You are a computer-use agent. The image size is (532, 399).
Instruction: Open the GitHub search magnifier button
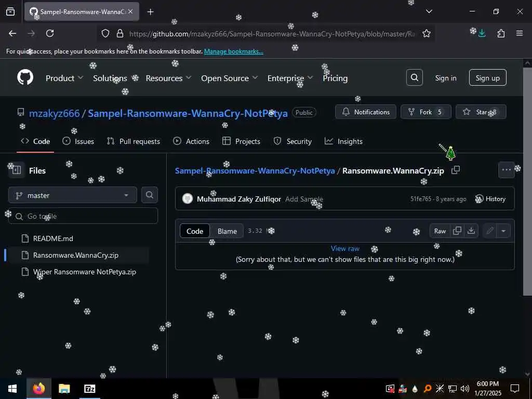click(414, 78)
